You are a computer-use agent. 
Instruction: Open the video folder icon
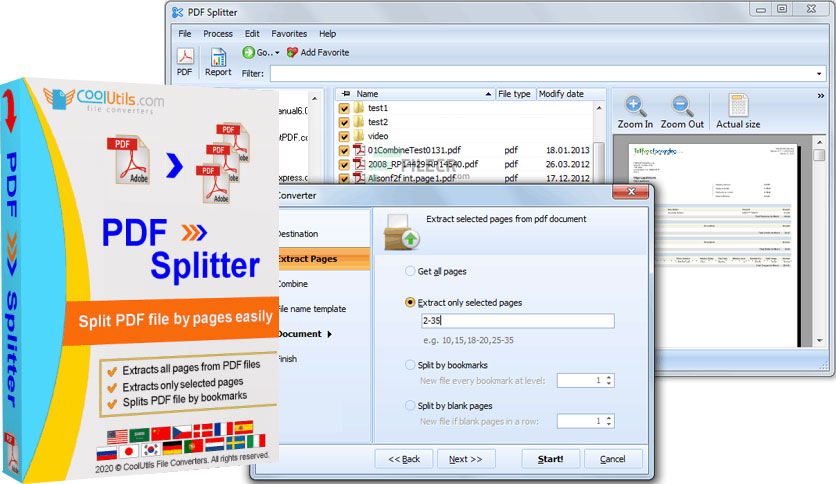pyautogui.click(x=359, y=136)
